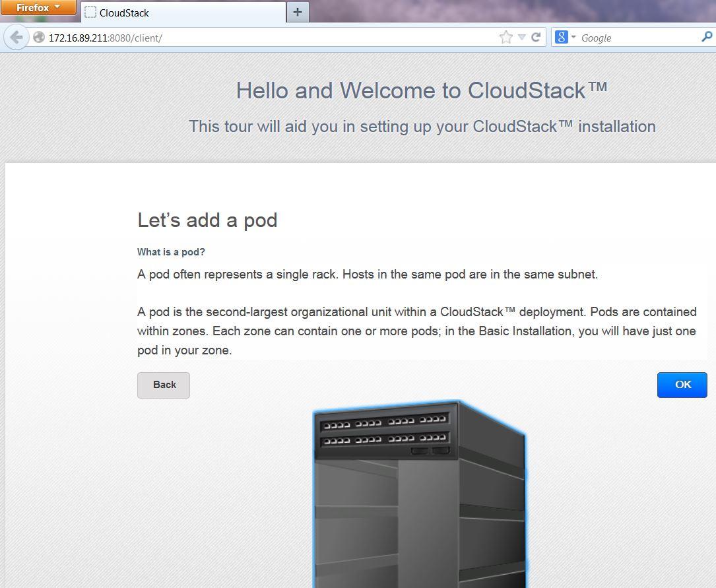Click the OK button to add a pod

[x=682, y=385]
